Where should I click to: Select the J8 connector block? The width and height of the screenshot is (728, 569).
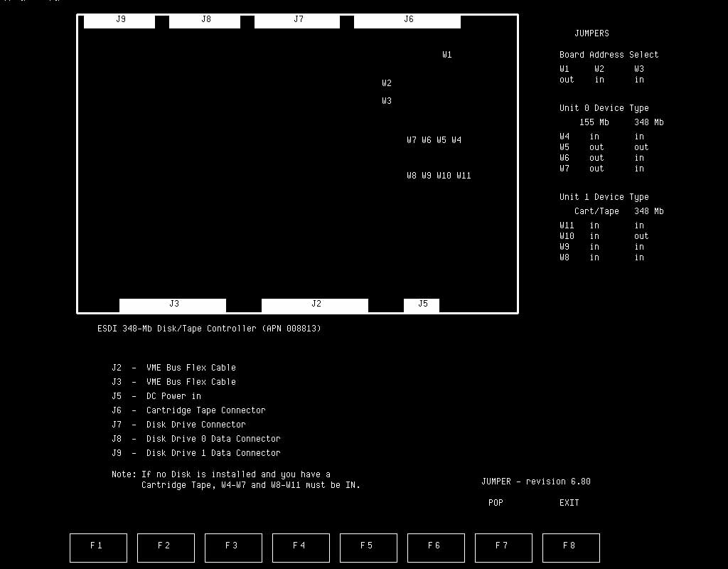205,21
